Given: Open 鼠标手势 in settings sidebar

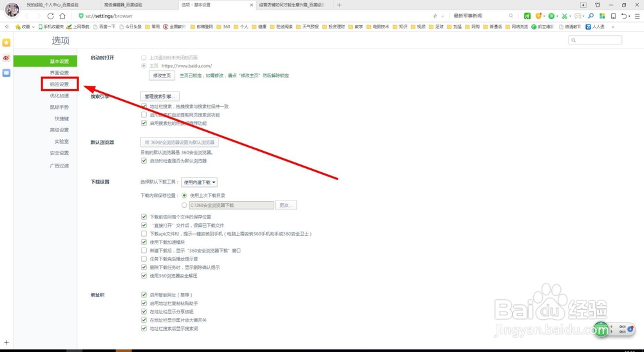Looking at the screenshot, I should pyautogui.click(x=59, y=107).
